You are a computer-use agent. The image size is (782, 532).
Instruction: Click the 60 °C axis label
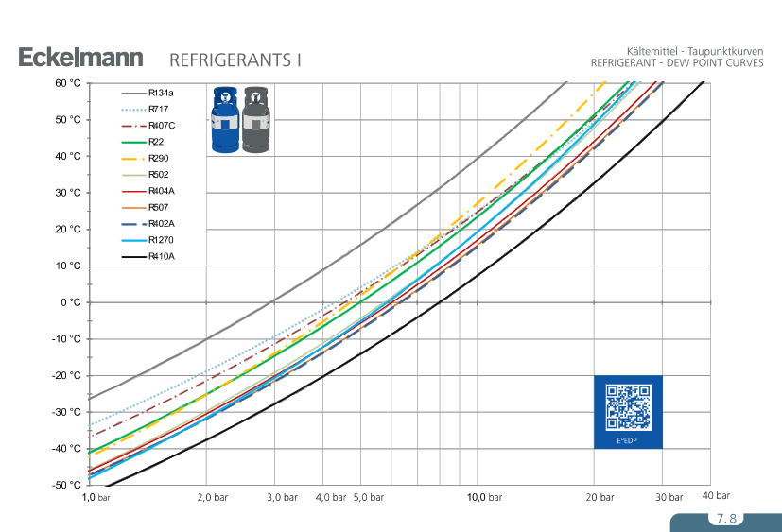coord(67,83)
